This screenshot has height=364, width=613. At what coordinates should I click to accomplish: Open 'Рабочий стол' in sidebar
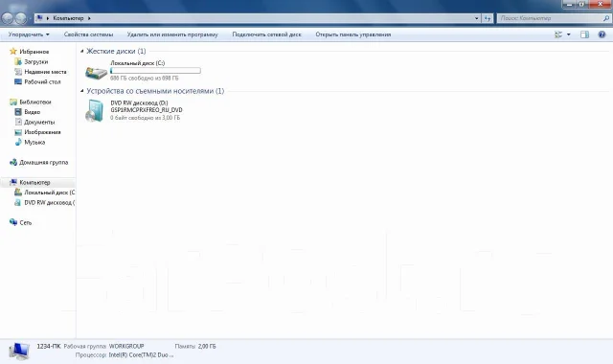pos(37,81)
